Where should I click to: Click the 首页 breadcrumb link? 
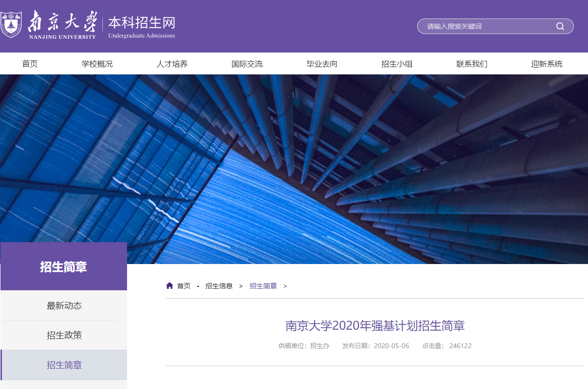click(184, 286)
